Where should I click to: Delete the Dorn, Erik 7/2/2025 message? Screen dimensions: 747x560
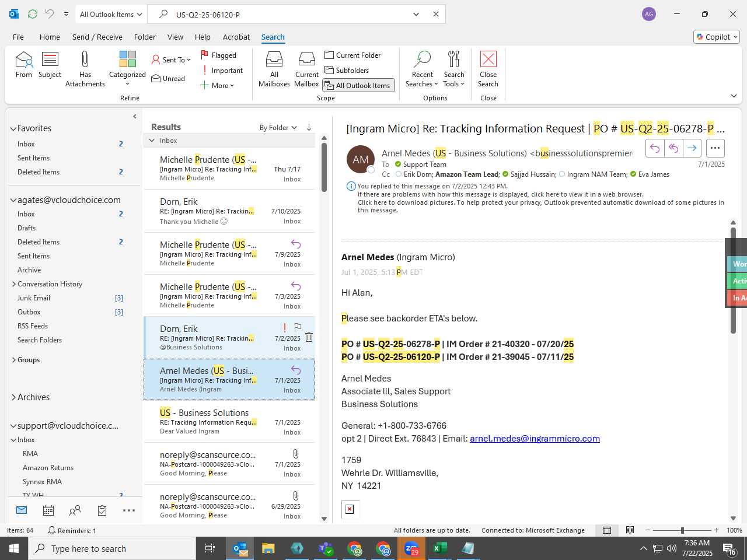pyautogui.click(x=309, y=337)
